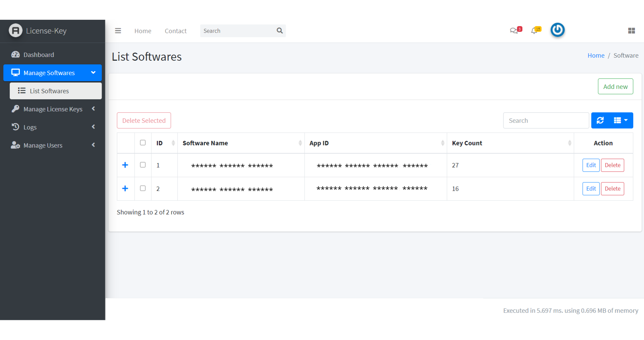Image resolution: width=644 pixels, height=340 pixels.
Task: Open the grid control panel icon
Action: [x=631, y=31]
